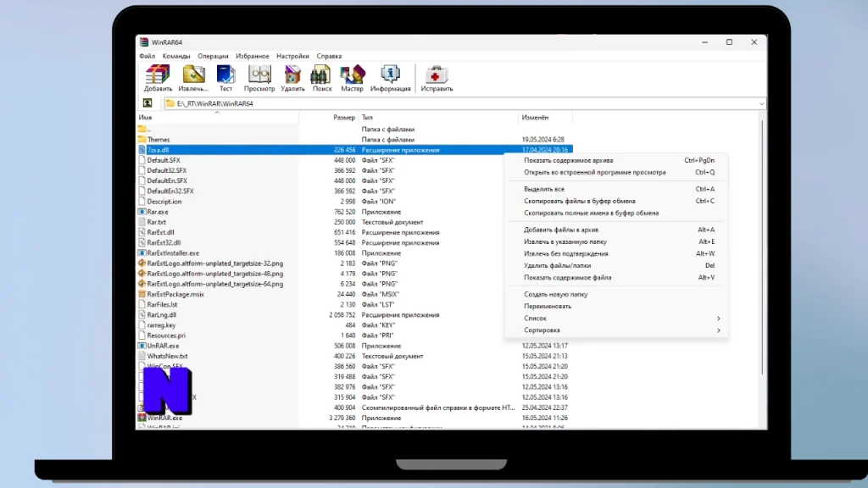
Task: Click the rarreg.key file icon
Action: click(142, 325)
